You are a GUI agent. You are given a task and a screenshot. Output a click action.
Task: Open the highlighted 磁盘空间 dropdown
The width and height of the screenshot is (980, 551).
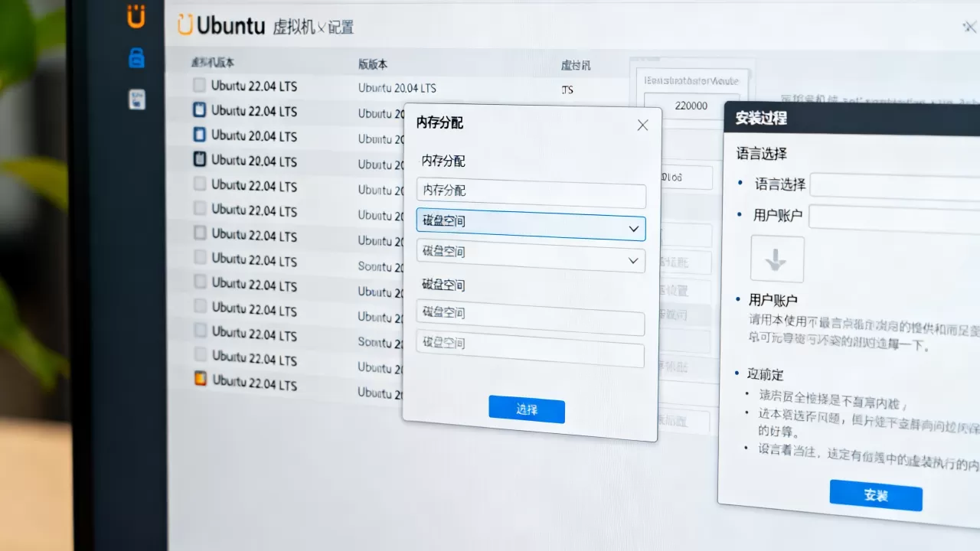531,224
